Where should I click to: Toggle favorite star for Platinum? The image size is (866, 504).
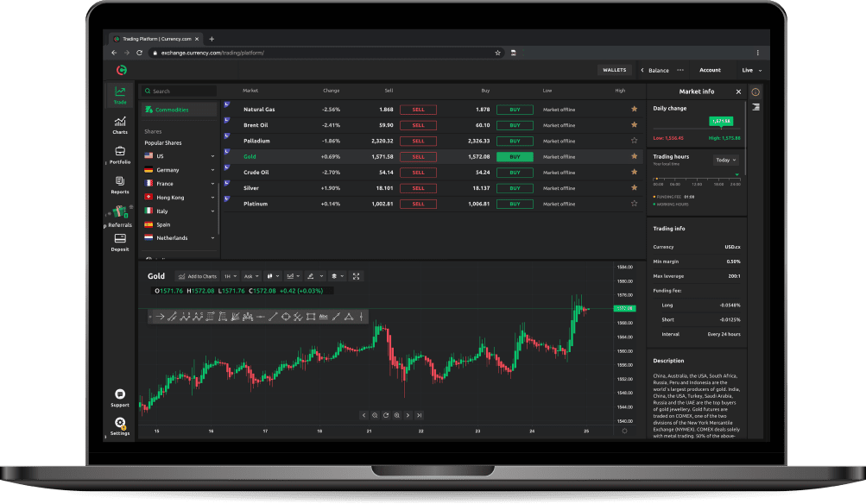635,204
